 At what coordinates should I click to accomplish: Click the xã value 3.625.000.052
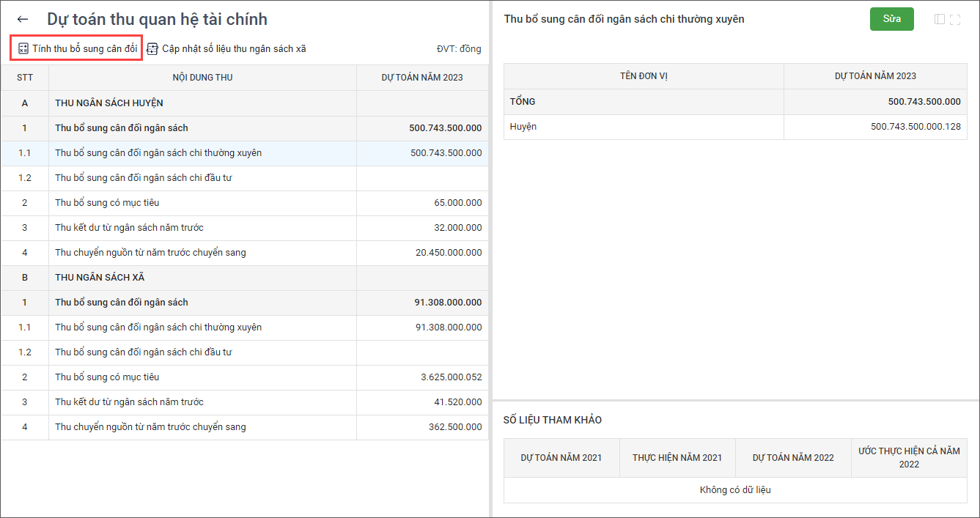(x=451, y=377)
